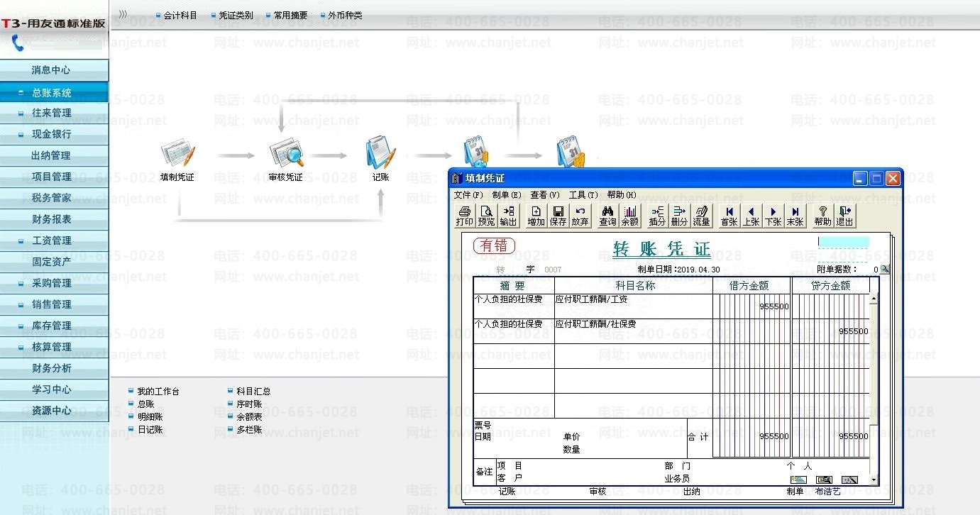Open the 流量 cash flow tool
Image resolution: width=980 pixels, height=515 pixels.
click(701, 216)
